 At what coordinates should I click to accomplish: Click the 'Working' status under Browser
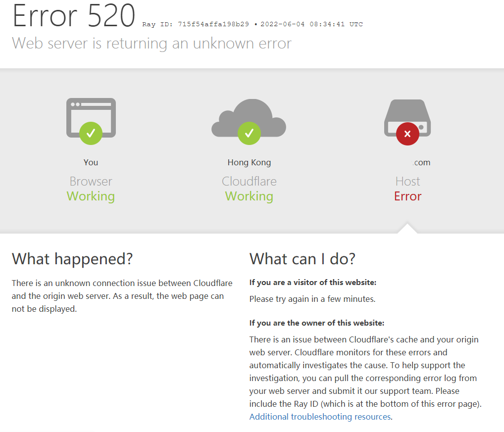[91, 196]
